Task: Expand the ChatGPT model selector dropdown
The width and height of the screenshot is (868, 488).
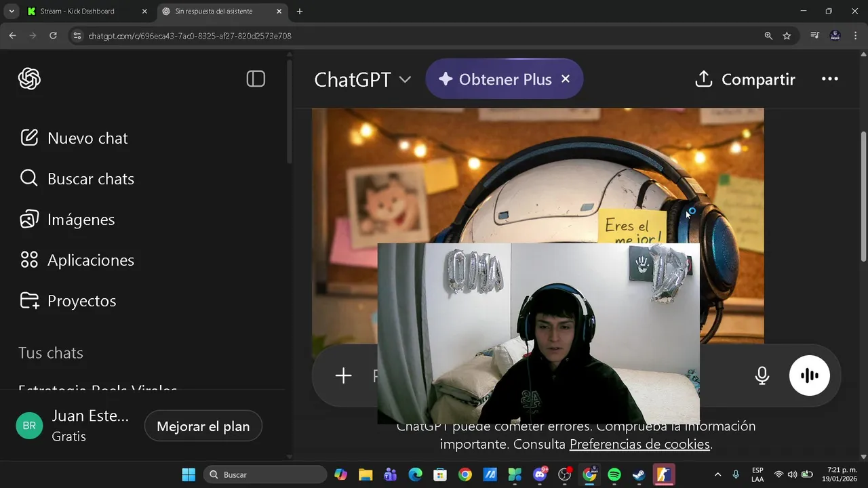Action: tap(363, 79)
